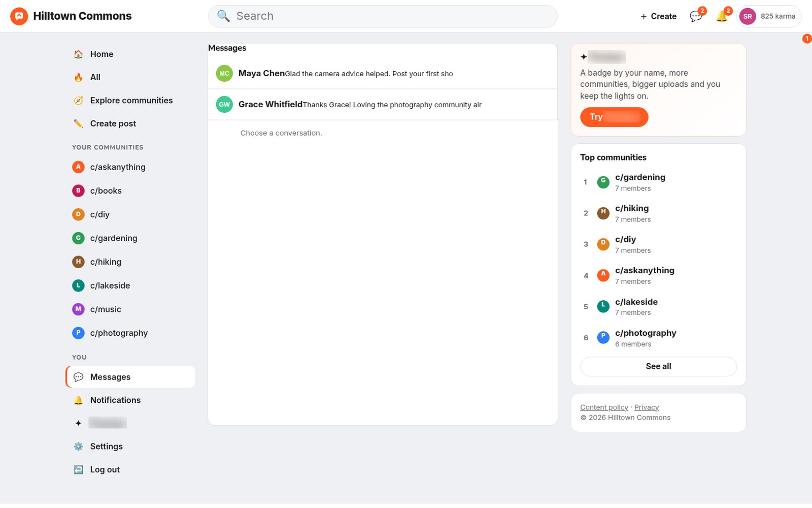Open the notifications bell in header

[x=722, y=16]
